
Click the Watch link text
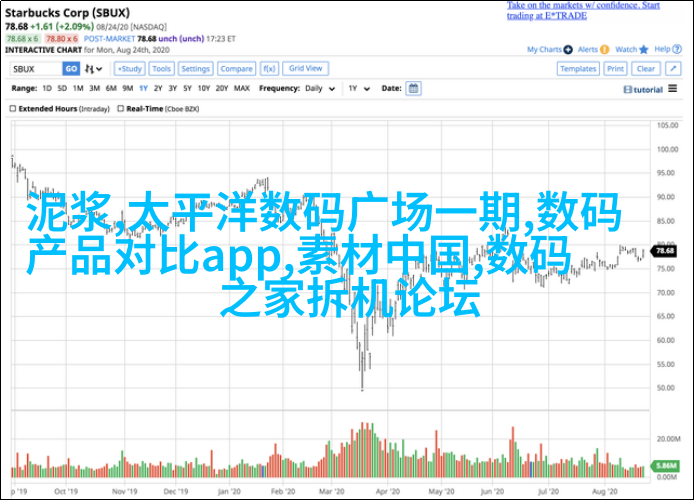pos(626,50)
